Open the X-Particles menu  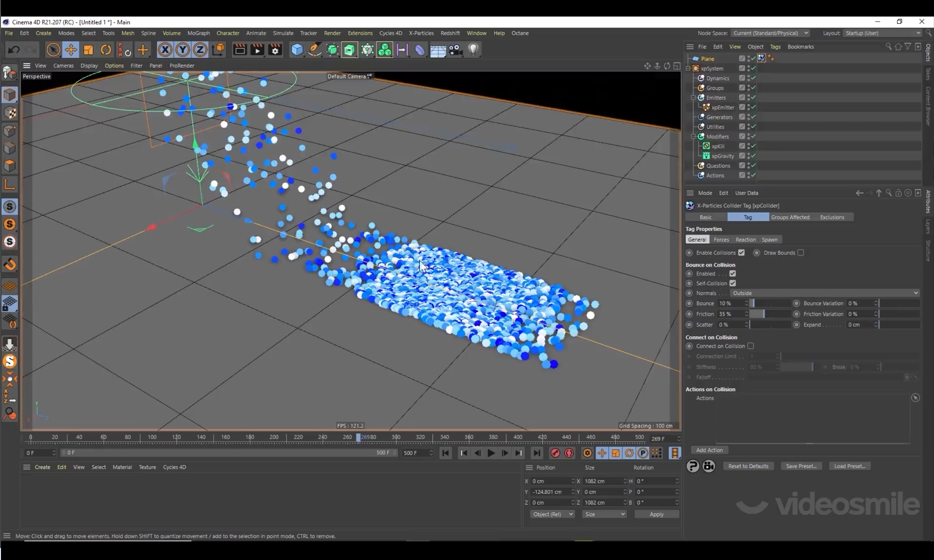point(421,33)
